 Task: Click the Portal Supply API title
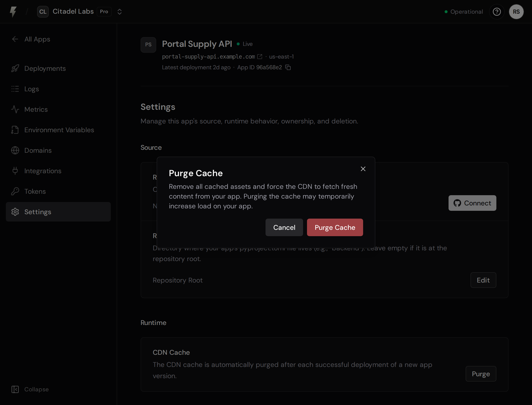pos(197,44)
